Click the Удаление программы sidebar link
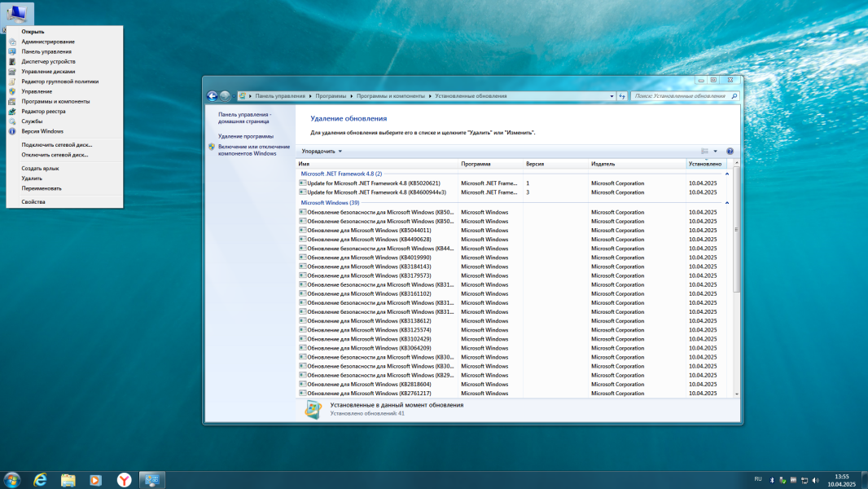This screenshot has height=489, width=868. coord(246,136)
